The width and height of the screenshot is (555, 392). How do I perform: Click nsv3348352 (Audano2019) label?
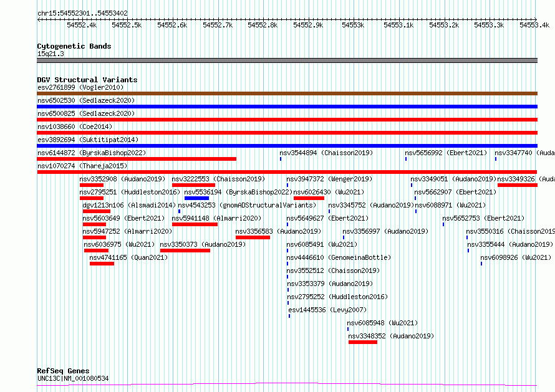[391, 336]
